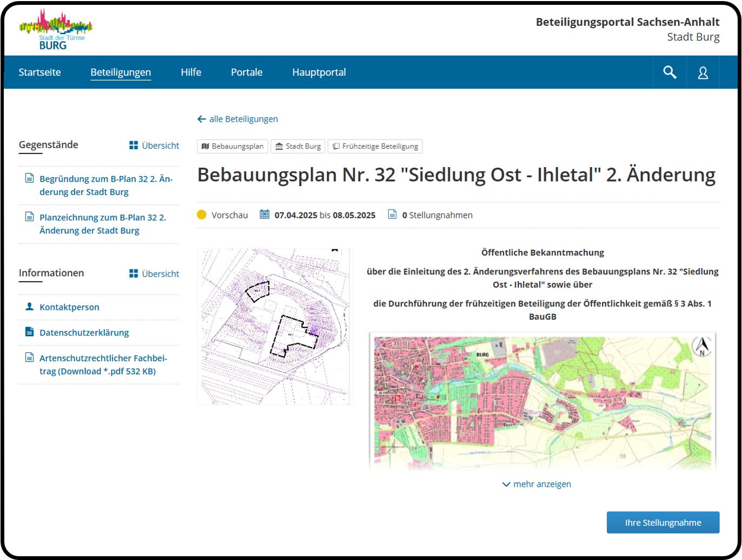
Task: Click the Bebauungsplan tag
Action: 233,146
